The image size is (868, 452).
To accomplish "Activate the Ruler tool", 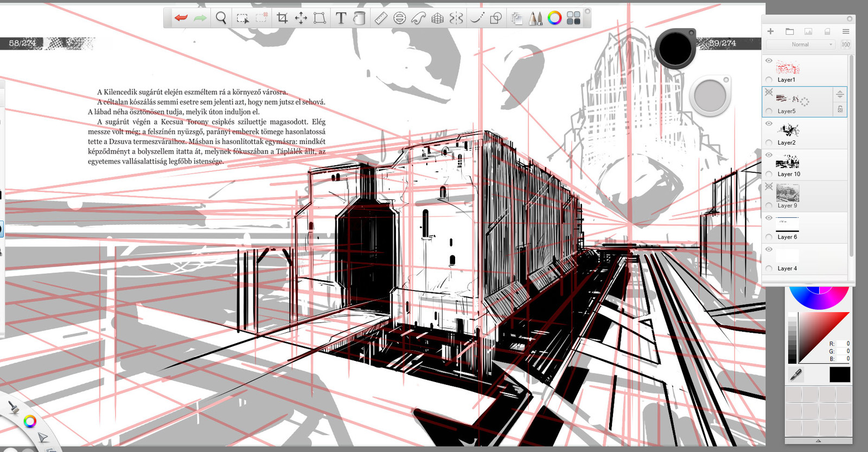I will [381, 18].
